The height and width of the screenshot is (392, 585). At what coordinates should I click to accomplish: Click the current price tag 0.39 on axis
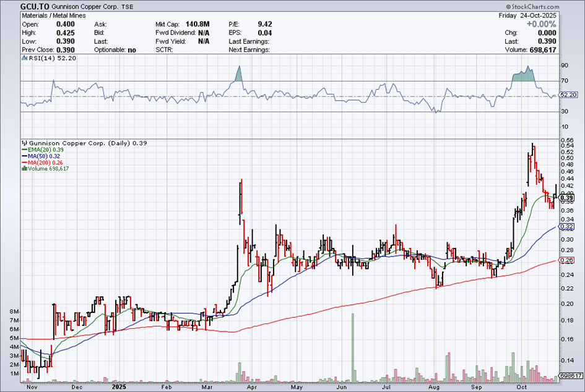566,198
